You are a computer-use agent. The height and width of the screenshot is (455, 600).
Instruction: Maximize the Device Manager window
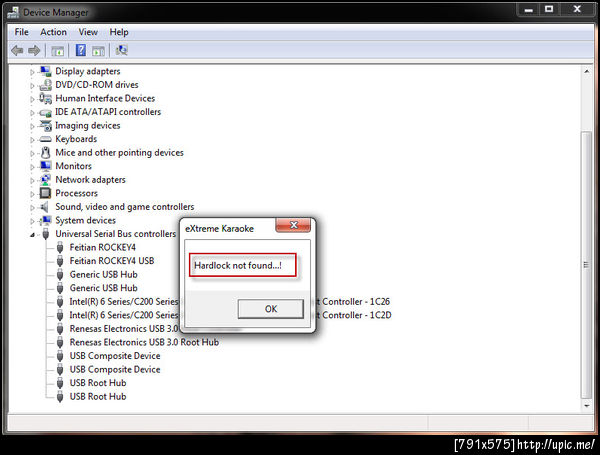[x=549, y=9]
